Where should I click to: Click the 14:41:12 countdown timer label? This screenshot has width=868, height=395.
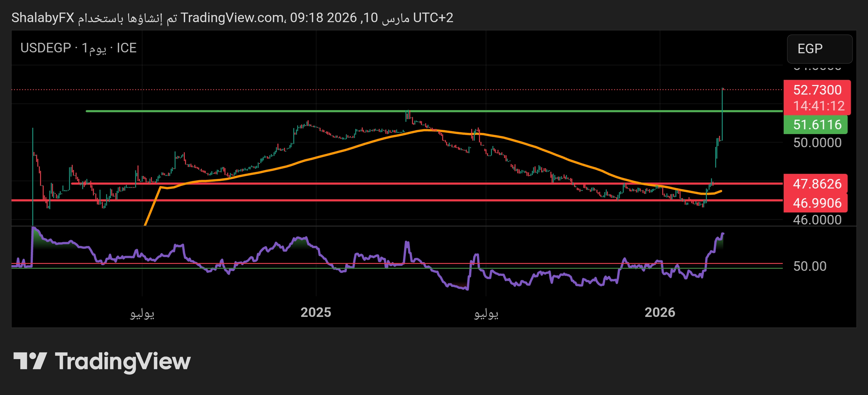click(x=818, y=106)
